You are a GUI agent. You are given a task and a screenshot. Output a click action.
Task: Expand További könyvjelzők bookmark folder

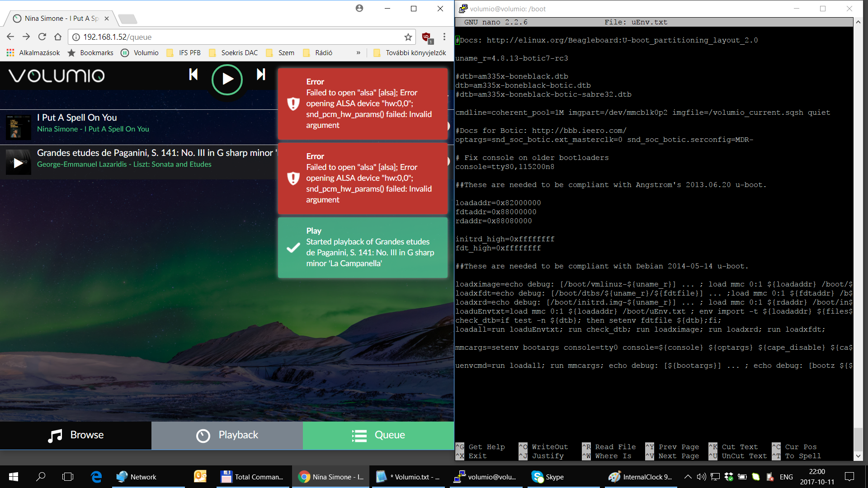pos(410,53)
